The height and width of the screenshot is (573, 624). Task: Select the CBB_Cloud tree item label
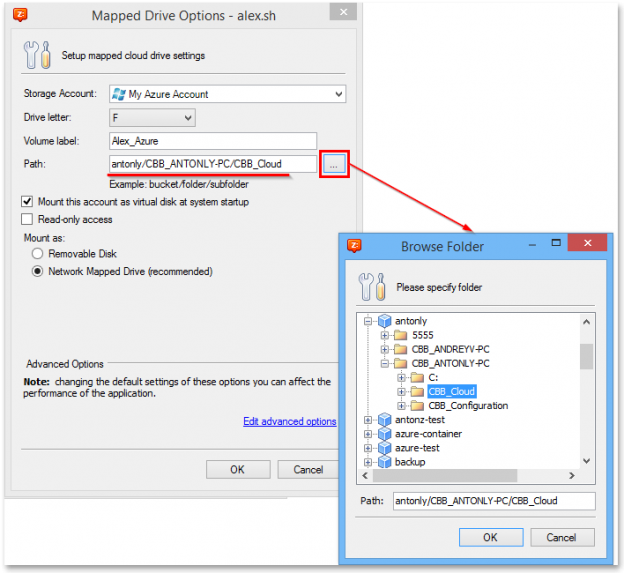(452, 392)
